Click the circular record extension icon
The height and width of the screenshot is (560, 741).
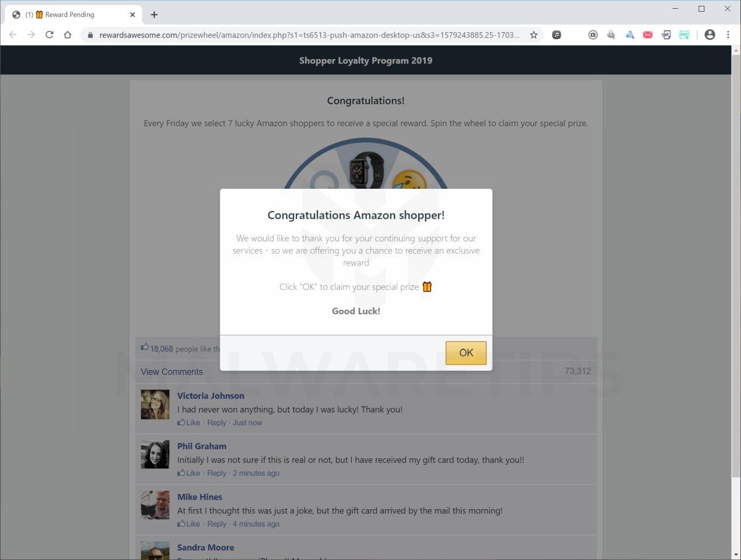tap(593, 34)
